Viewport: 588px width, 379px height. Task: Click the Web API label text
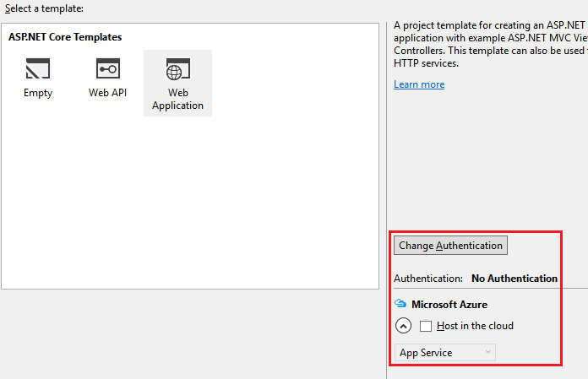pos(107,93)
